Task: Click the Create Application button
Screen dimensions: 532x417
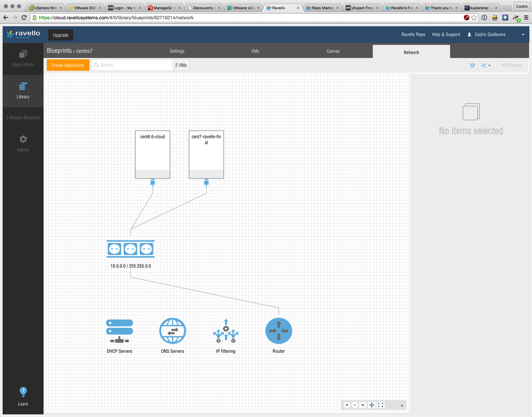Action: (x=68, y=65)
